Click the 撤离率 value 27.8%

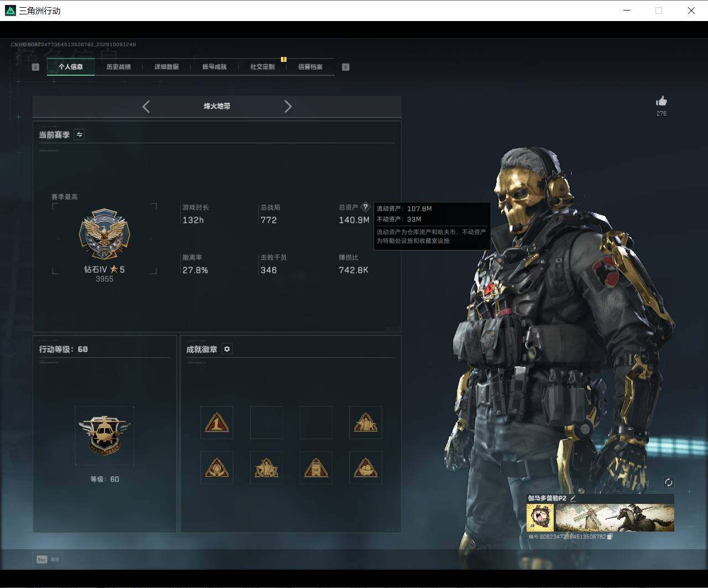[195, 270]
